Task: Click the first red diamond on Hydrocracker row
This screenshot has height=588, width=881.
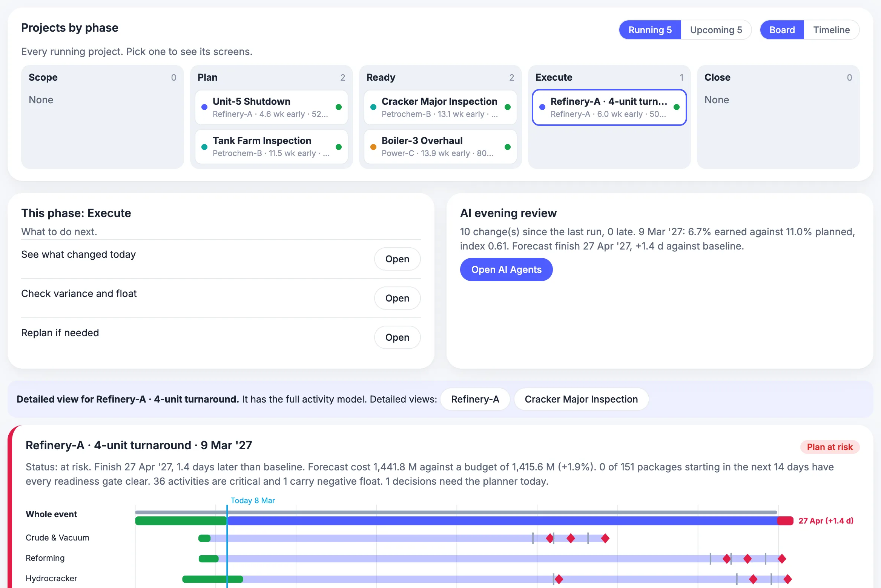Action: [559, 579]
